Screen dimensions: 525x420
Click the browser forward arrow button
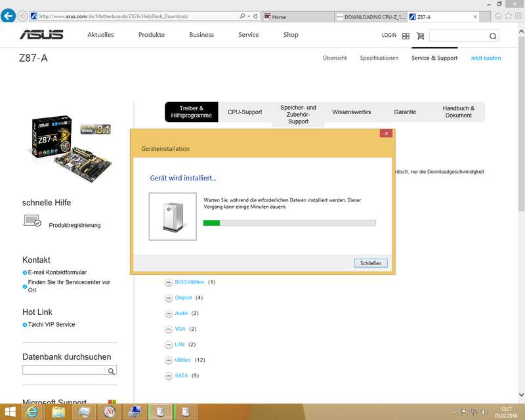click(x=22, y=16)
